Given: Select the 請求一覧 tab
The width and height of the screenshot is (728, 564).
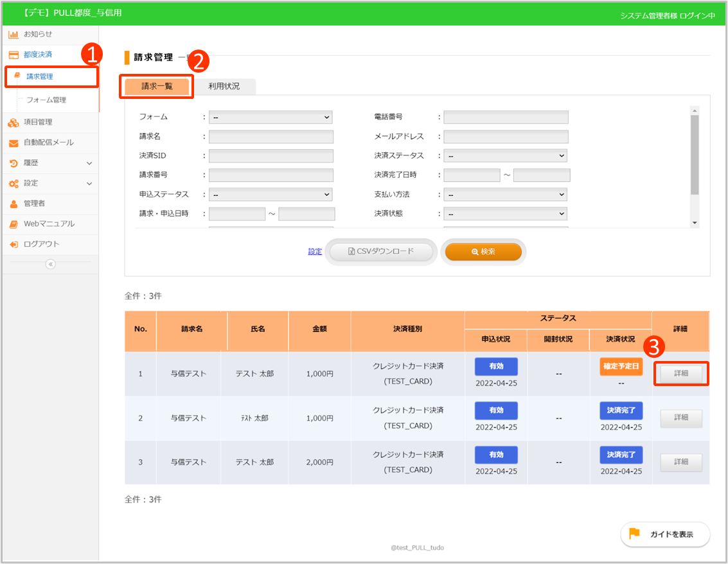Looking at the screenshot, I should (157, 86).
